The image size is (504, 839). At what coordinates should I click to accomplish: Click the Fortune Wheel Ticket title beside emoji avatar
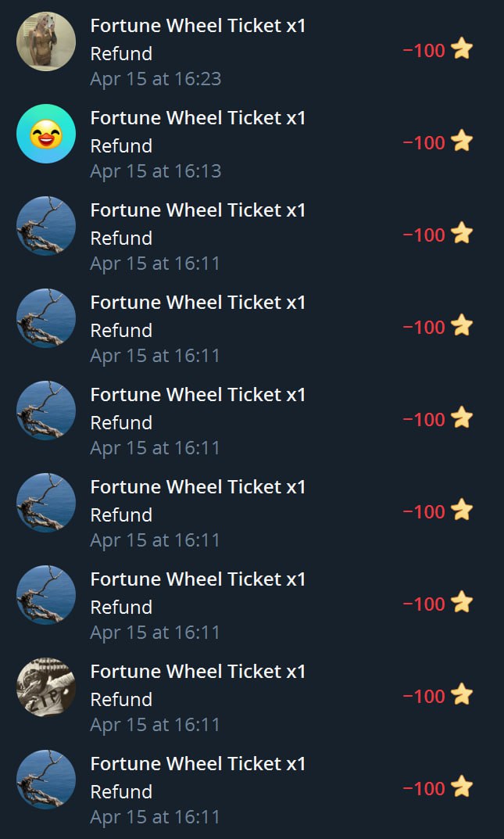198,118
